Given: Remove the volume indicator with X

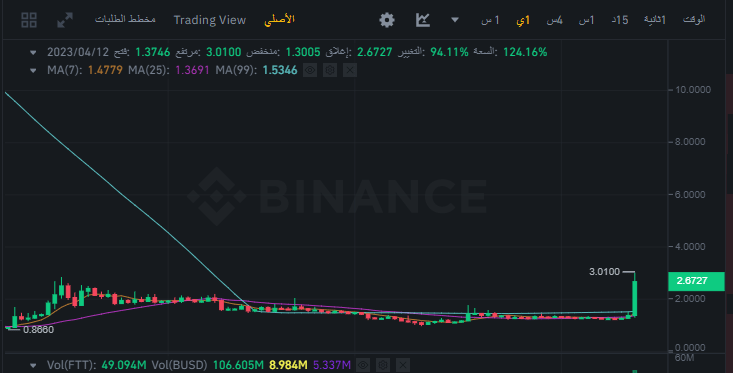Looking at the screenshot, I should (x=403, y=365).
